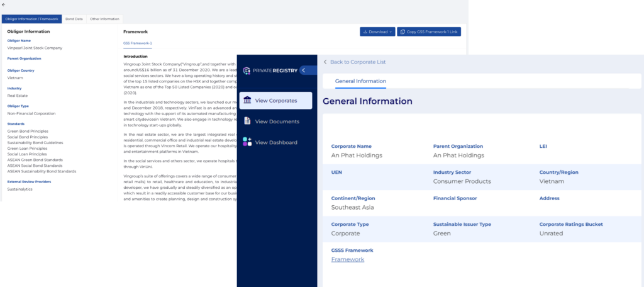Screen dimensions: 644x287
Task: Copy the GSS Framework-1 link
Action: (x=429, y=31)
